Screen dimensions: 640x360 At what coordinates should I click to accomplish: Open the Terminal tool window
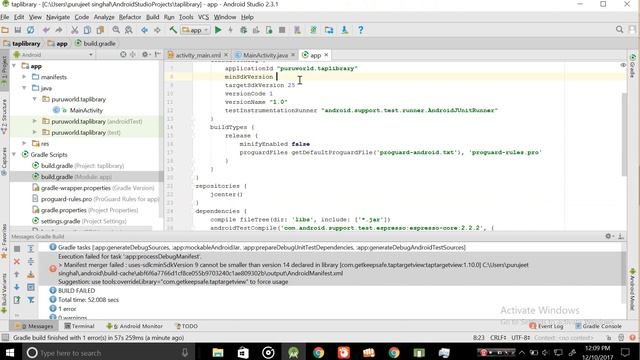click(x=80, y=326)
